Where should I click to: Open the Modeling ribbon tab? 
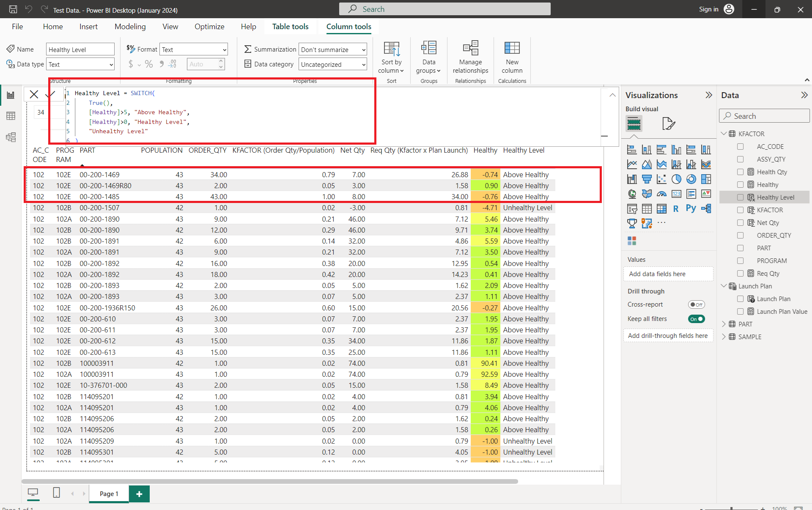point(130,27)
